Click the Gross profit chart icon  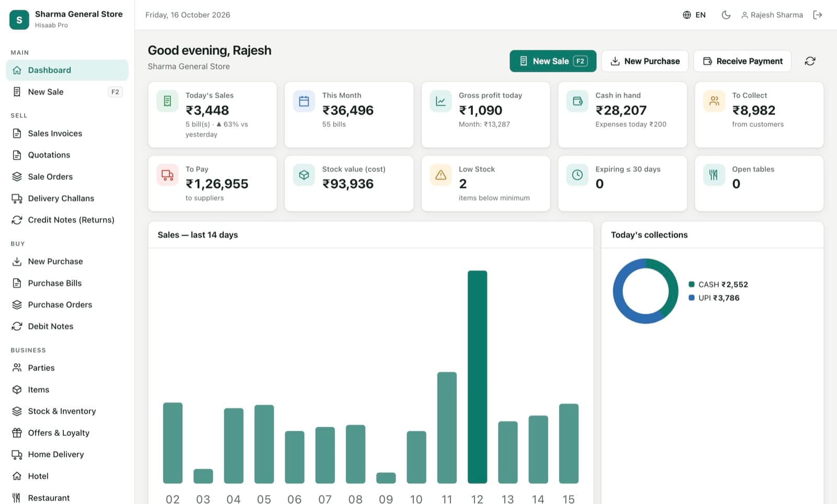click(440, 101)
